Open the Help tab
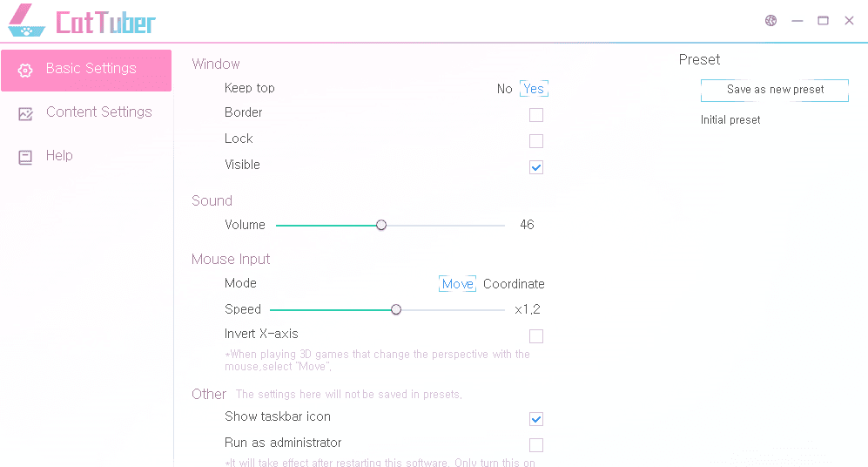Viewport: 868px width, 467px height. pyautogui.click(x=59, y=156)
